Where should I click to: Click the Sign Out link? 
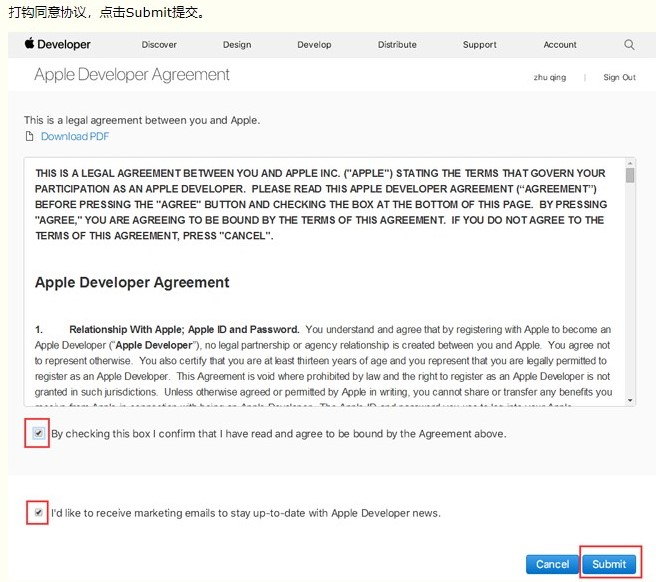(x=619, y=77)
